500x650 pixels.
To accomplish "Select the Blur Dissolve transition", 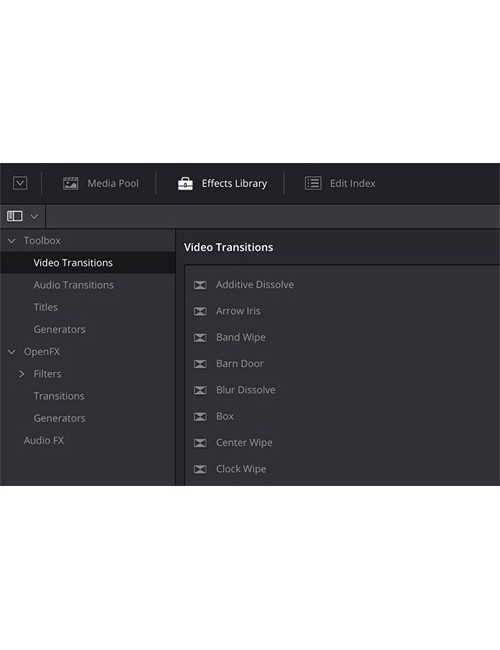I will (245, 390).
